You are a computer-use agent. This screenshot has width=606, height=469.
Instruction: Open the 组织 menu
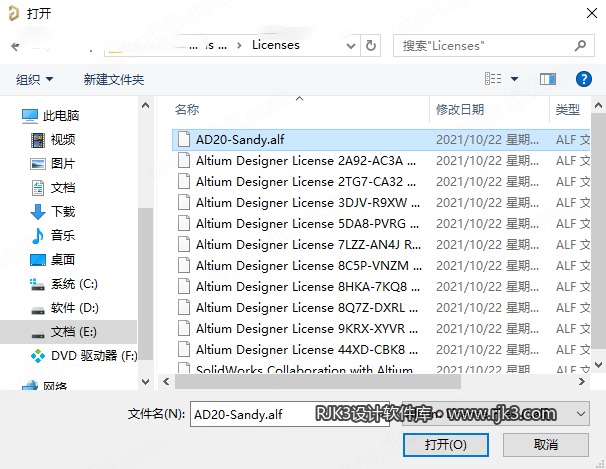tap(34, 80)
